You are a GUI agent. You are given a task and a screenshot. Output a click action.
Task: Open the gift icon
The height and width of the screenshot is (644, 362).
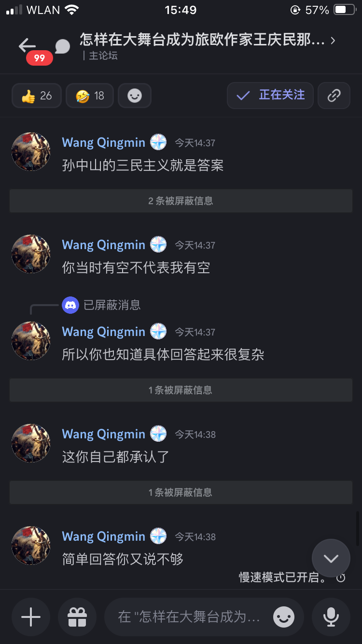pos(77,617)
